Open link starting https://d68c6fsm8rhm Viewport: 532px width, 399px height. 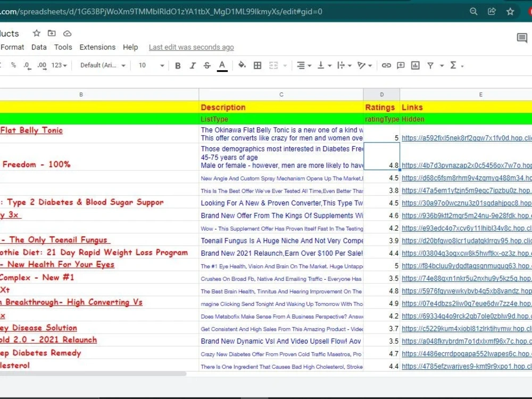[x=467, y=178]
